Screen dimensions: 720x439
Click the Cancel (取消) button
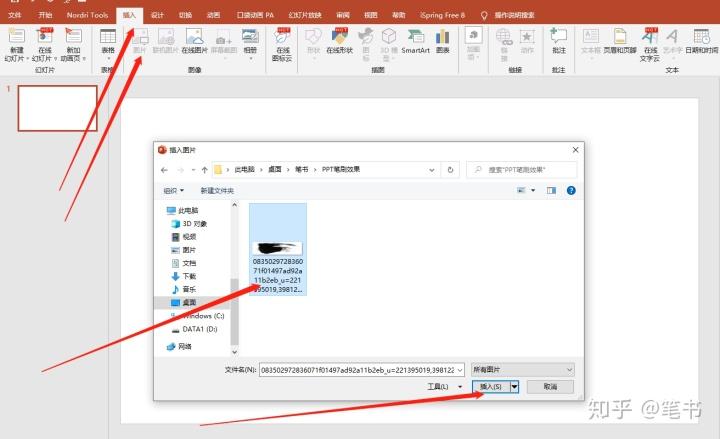coord(550,387)
